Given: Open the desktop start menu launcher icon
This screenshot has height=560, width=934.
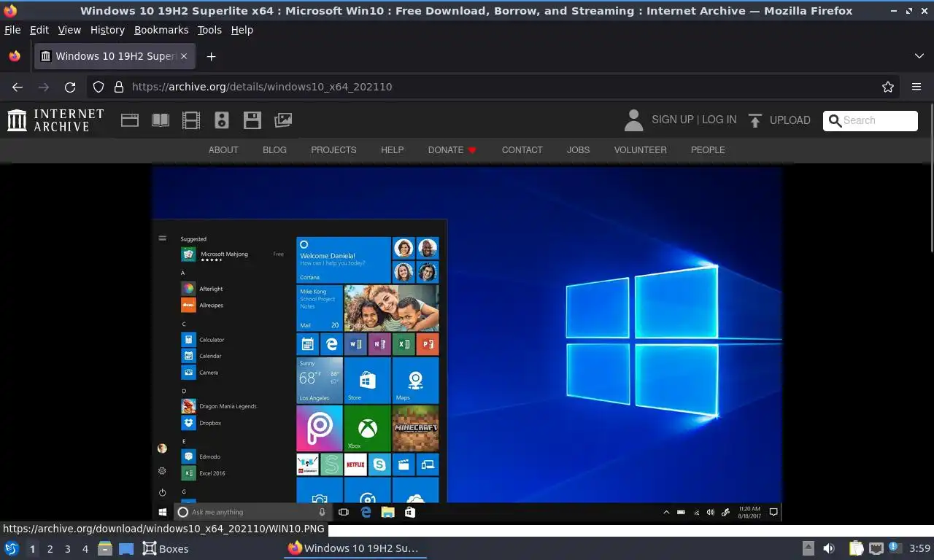Looking at the screenshot, I should pos(12,549).
